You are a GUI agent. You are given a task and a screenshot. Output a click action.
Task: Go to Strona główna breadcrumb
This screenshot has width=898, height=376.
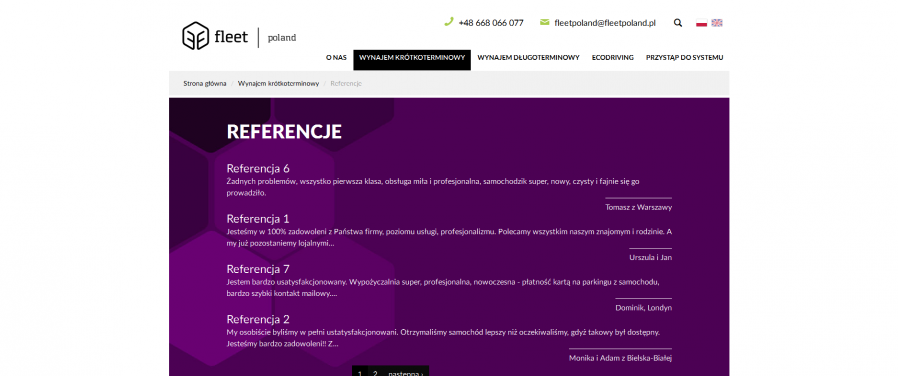(x=205, y=84)
